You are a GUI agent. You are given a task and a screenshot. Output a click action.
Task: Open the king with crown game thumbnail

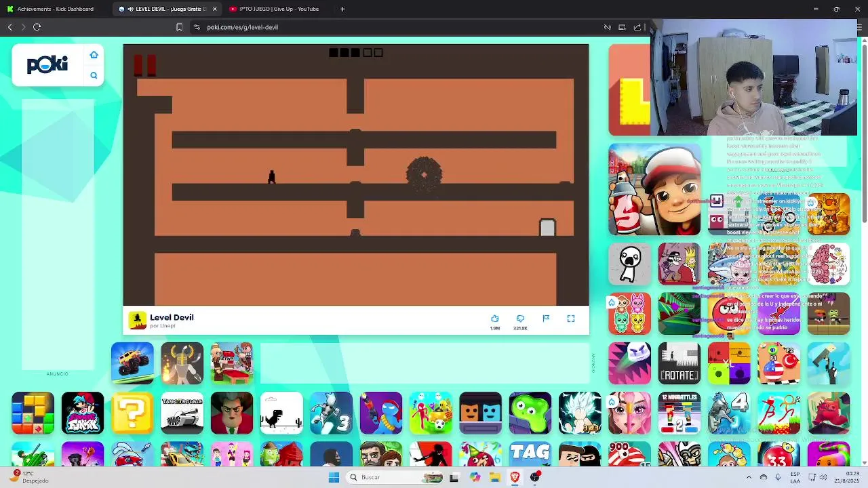(679, 264)
